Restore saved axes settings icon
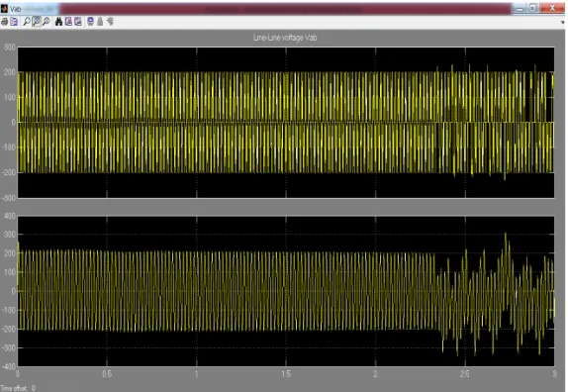 (78, 22)
